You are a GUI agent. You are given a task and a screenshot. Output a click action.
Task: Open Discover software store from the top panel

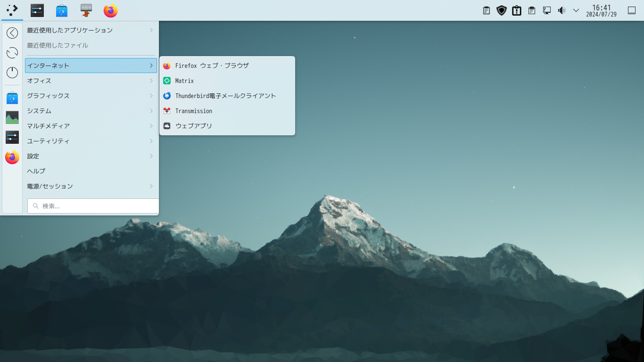(x=62, y=10)
